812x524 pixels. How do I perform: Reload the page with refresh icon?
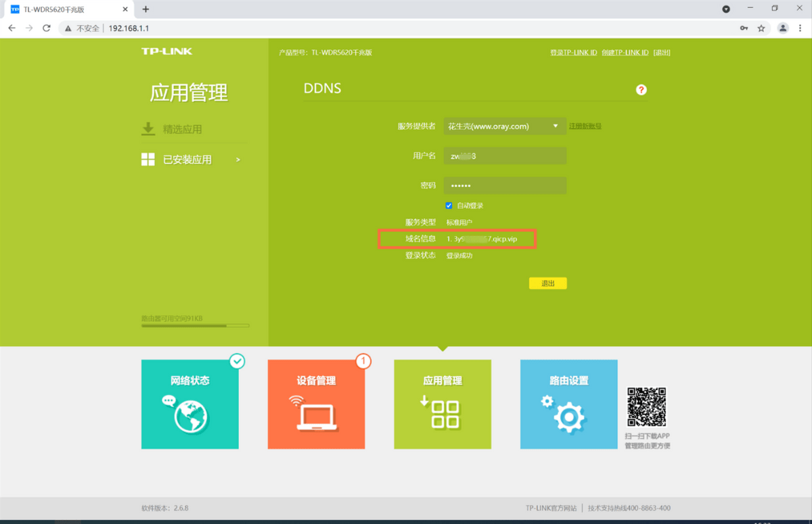click(x=46, y=28)
